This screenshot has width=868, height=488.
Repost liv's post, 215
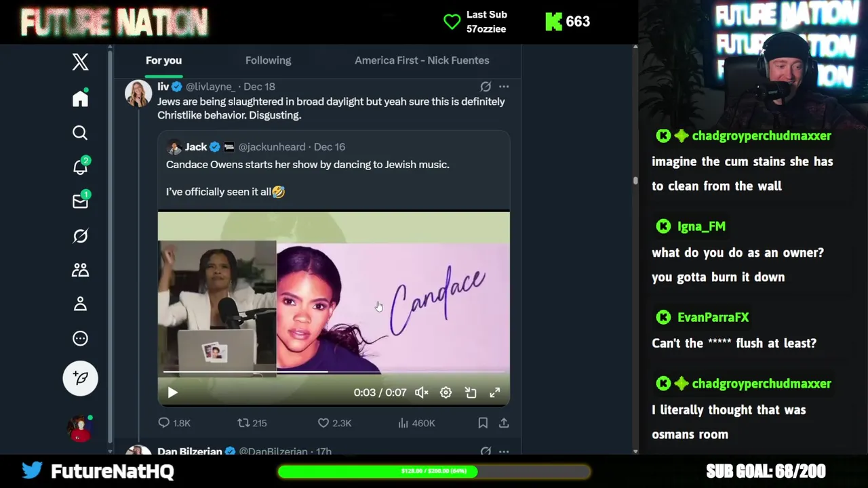click(x=252, y=423)
